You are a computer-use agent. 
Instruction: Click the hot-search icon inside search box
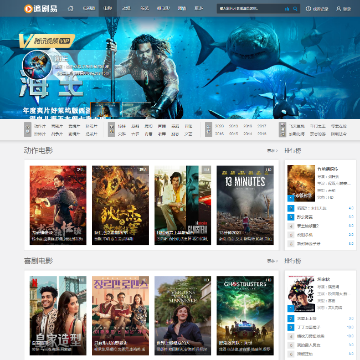[x=287, y=9]
